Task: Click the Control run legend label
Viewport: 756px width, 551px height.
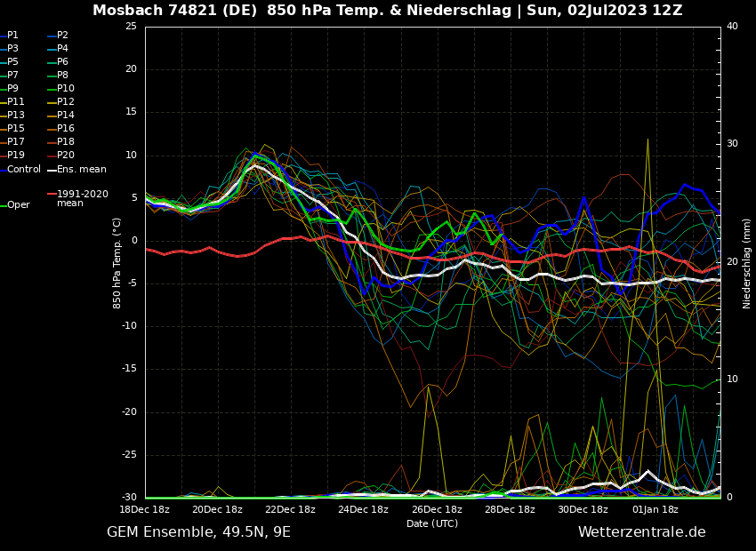Action: [x=23, y=170]
